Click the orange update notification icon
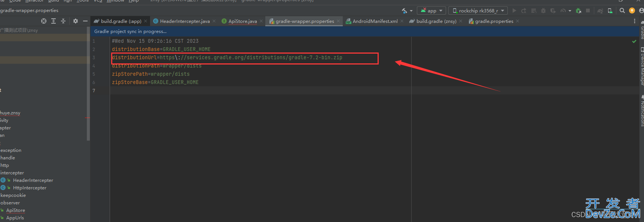 (632, 10)
